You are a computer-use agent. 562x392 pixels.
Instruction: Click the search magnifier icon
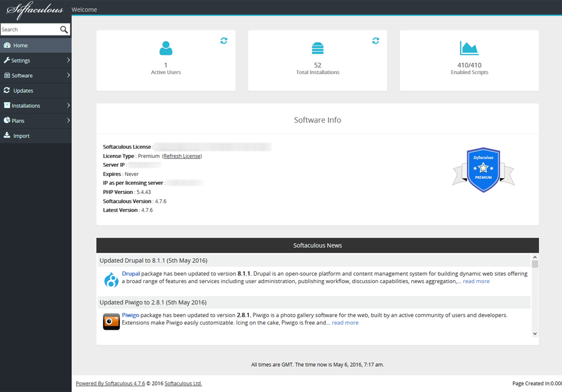click(x=64, y=29)
